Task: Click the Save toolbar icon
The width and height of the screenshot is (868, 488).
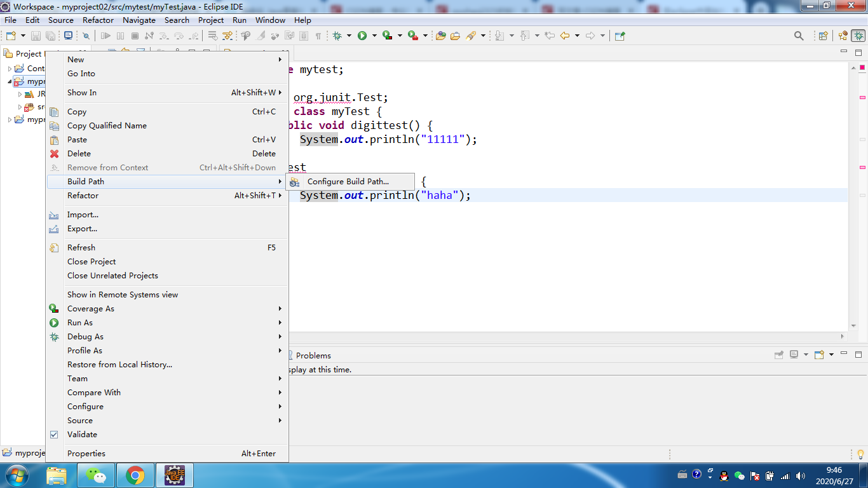Action: (x=36, y=36)
